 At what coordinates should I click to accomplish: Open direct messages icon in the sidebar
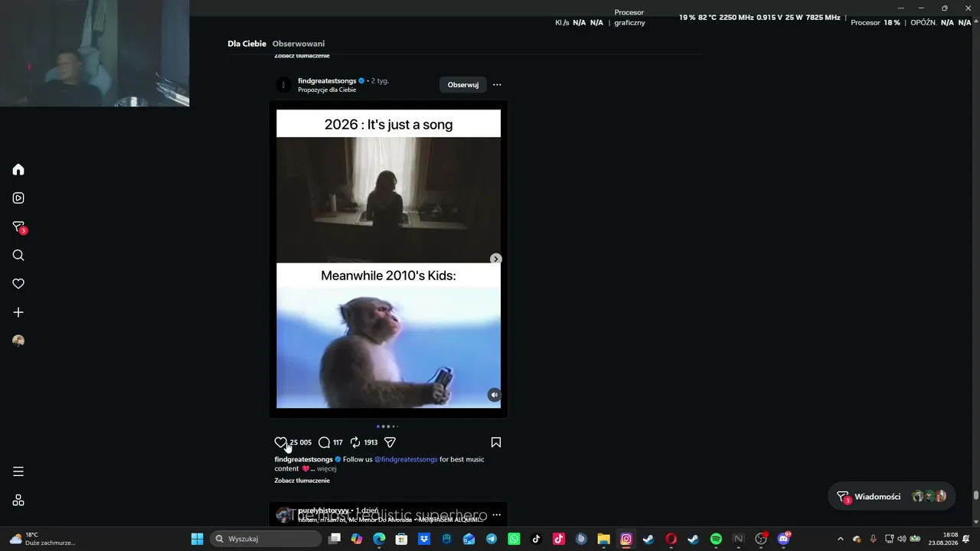19,227
